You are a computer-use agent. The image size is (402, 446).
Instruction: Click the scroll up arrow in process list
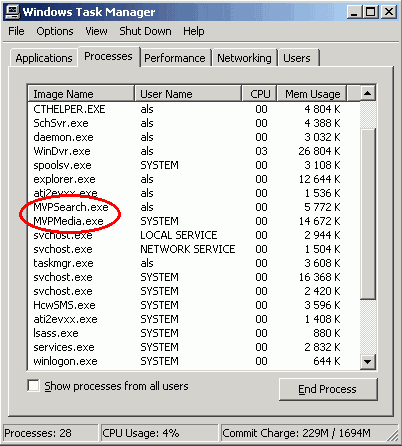click(x=368, y=93)
